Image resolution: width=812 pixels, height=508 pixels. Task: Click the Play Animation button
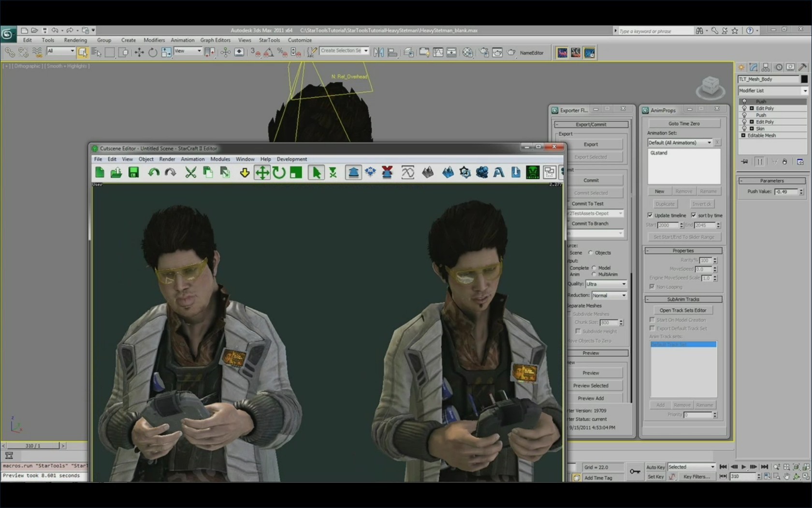[744, 467]
